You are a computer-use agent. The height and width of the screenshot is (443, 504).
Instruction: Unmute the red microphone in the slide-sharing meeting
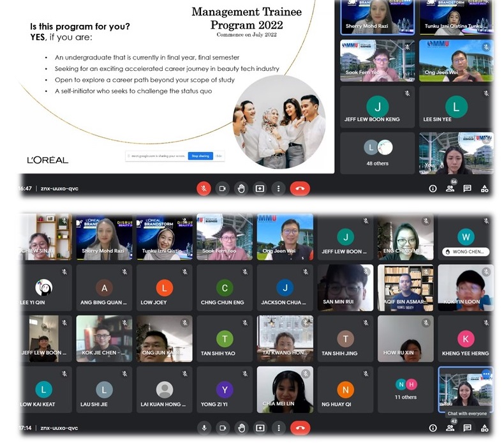click(x=204, y=188)
